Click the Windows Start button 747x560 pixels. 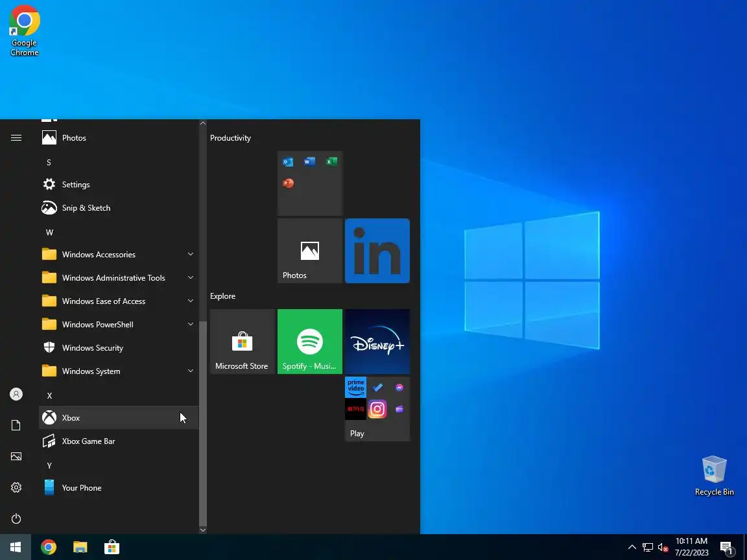pyautogui.click(x=16, y=547)
